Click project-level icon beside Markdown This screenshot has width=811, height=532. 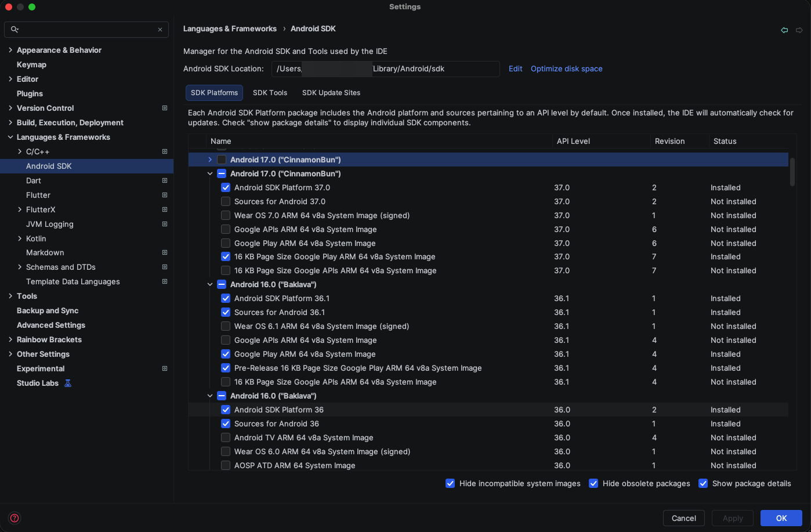(165, 252)
